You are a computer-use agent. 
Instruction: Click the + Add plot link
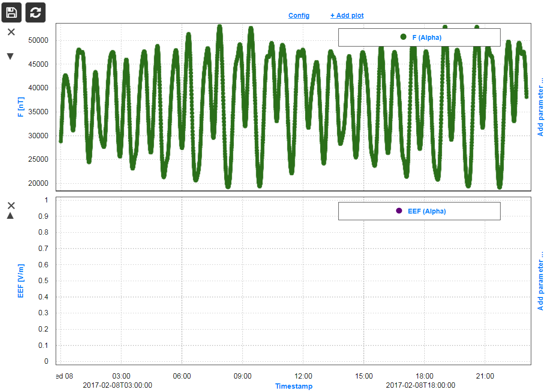[347, 15]
